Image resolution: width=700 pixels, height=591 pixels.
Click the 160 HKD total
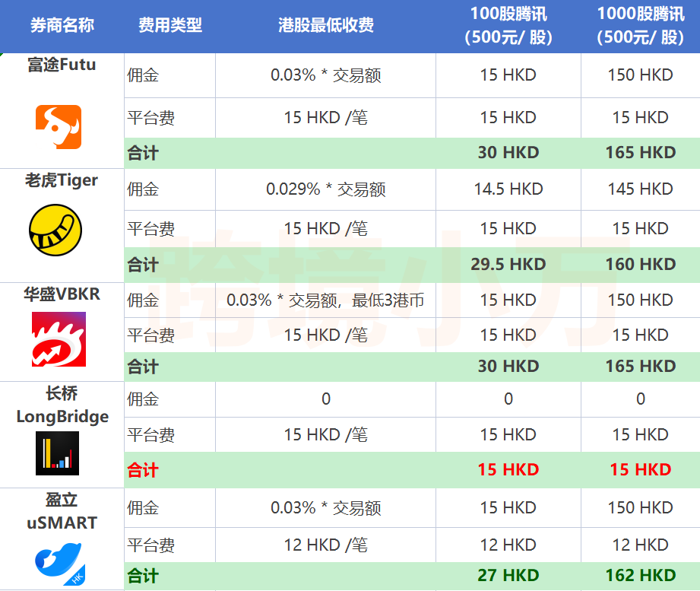(x=641, y=265)
